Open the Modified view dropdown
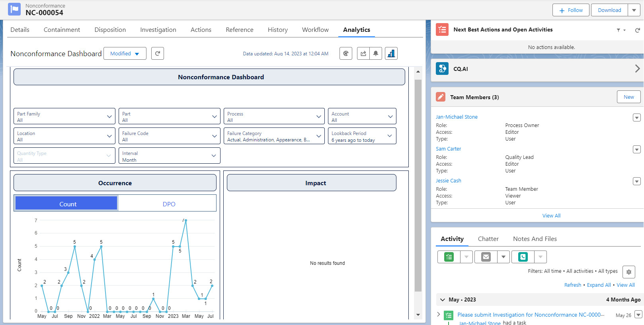Viewport: 644px width, 325px height. coord(125,53)
